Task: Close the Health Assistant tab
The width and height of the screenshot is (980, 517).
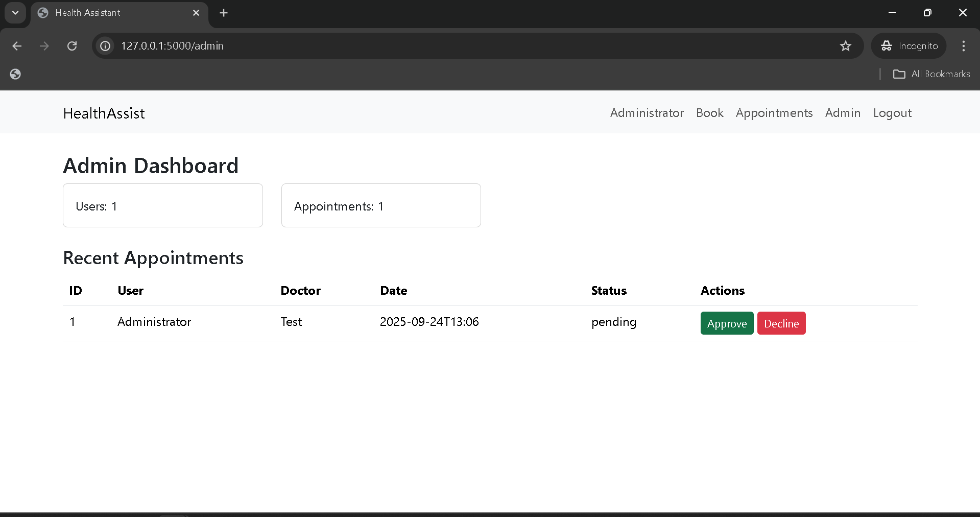Action: [196, 13]
